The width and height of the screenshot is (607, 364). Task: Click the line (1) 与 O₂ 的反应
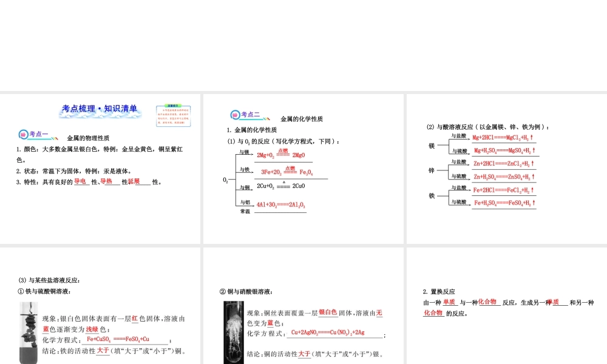pos(283,141)
